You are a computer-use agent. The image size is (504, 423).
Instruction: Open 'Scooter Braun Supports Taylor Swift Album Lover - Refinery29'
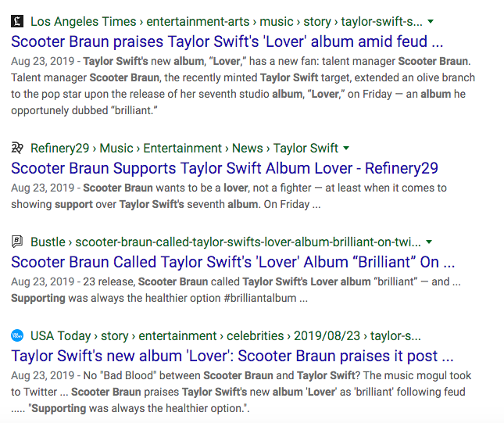pyautogui.click(x=224, y=168)
